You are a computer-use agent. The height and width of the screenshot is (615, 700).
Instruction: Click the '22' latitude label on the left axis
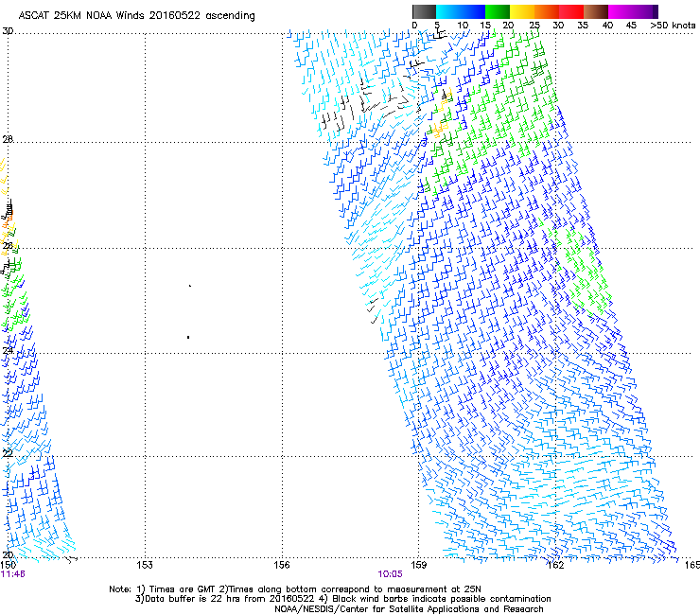pyautogui.click(x=8, y=453)
